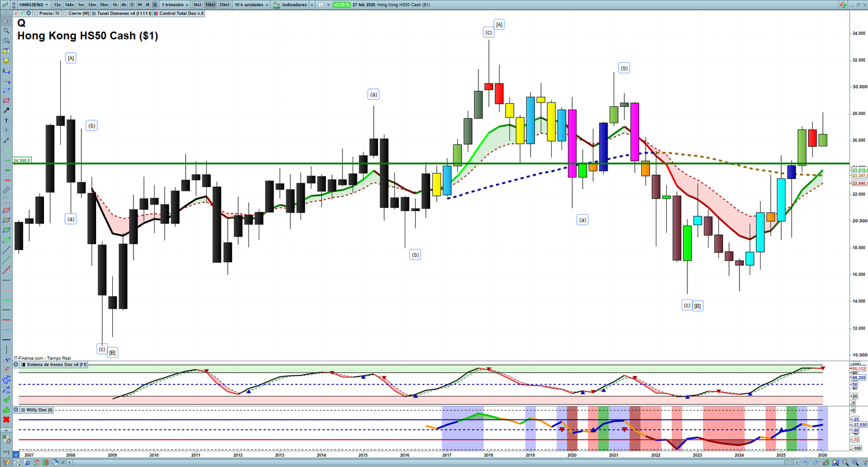Open the HANGSENG instrument dropdown
The width and height of the screenshot is (868, 467).
[34, 4]
